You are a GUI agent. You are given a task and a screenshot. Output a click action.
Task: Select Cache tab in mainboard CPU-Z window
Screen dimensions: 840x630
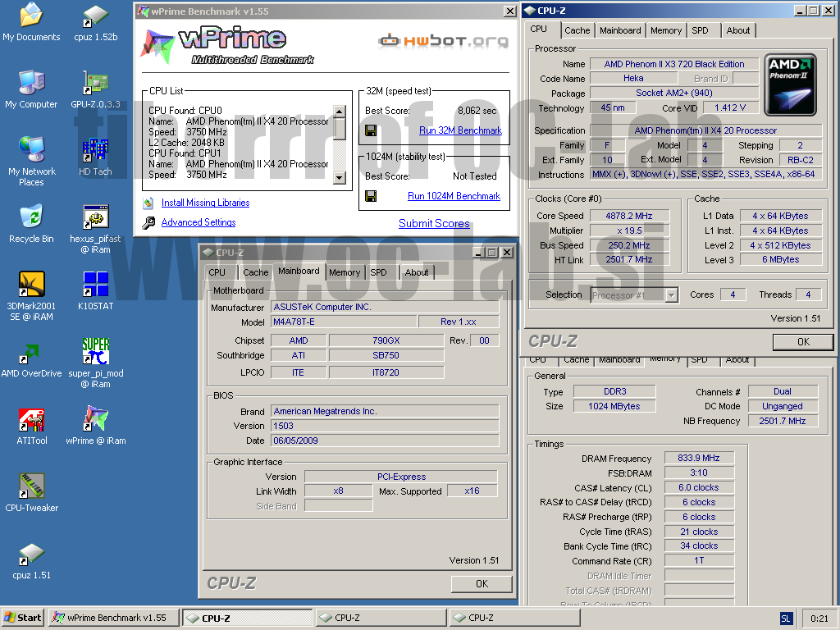click(x=256, y=272)
